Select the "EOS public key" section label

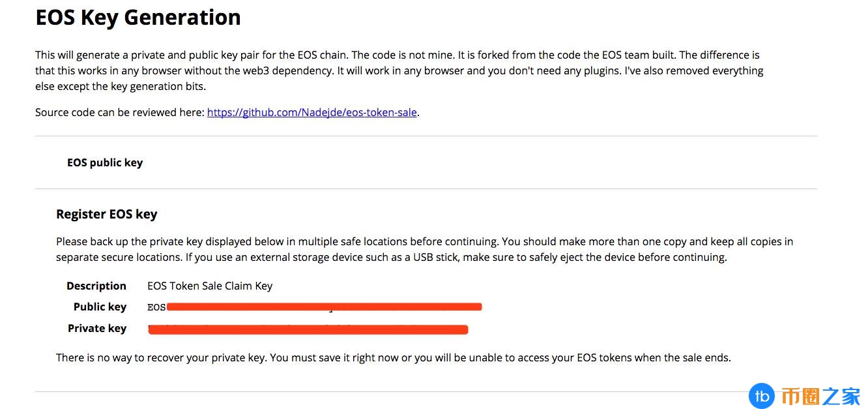pyautogui.click(x=105, y=162)
